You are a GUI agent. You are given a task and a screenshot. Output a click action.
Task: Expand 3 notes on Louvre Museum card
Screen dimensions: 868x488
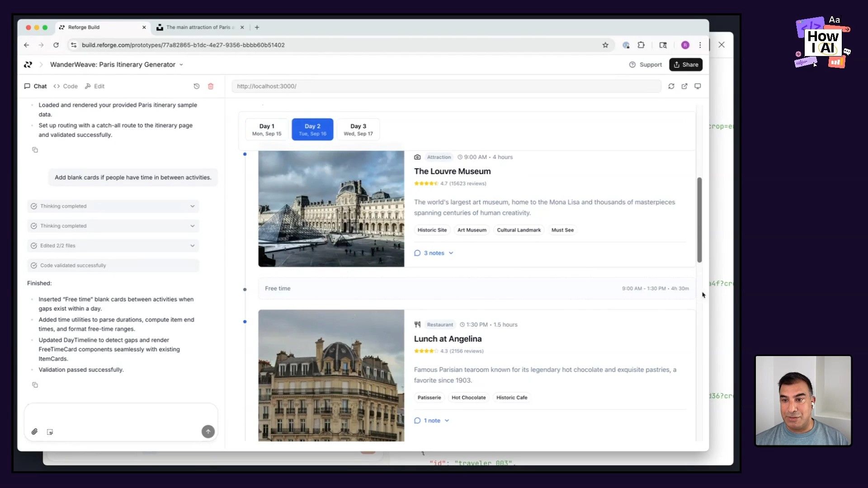(434, 253)
